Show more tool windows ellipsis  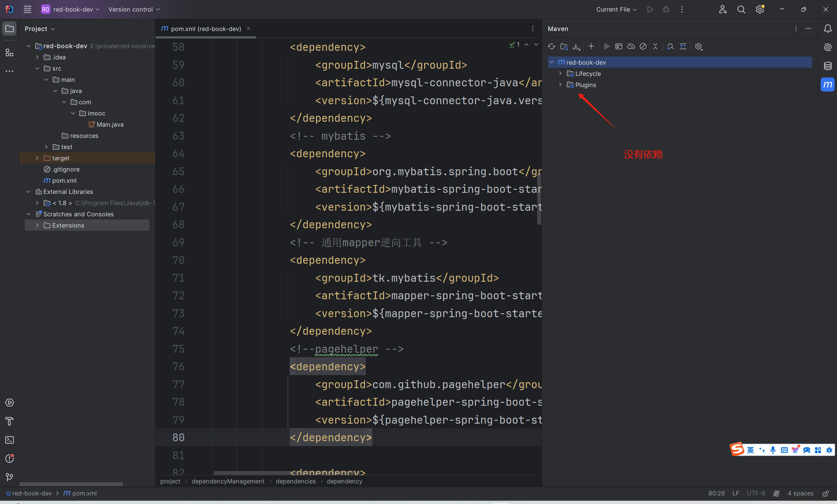point(9,71)
